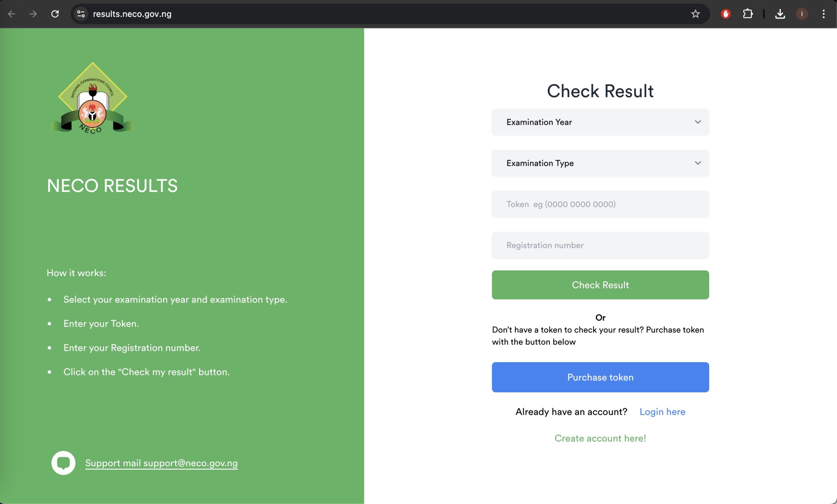Viewport: 837px width, 504px height.
Task: Click the browser reload page icon
Action: click(x=55, y=14)
